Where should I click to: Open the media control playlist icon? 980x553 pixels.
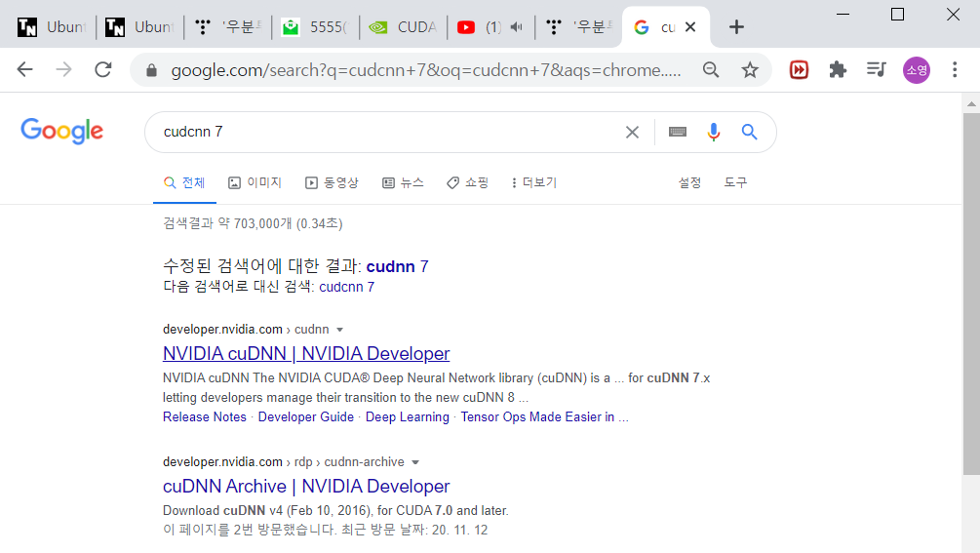tap(877, 69)
